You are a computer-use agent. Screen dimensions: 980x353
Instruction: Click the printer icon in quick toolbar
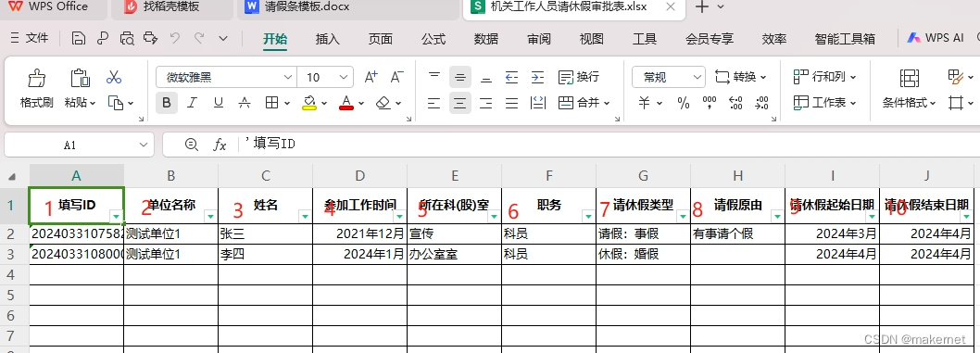pyautogui.click(x=151, y=39)
